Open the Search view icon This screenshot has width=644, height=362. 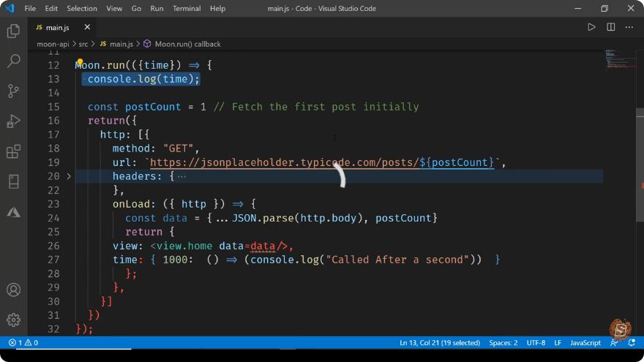pyautogui.click(x=13, y=61)
